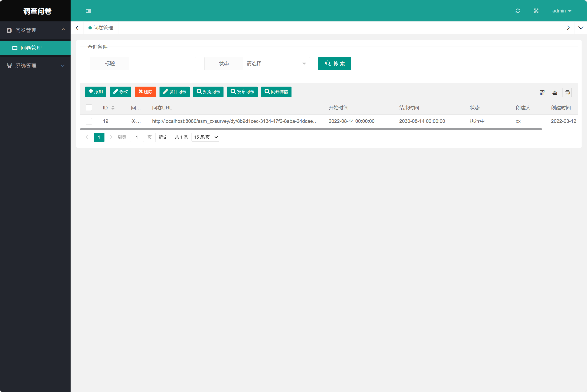Switch to the 问卷管理 page tab

pyautogui.click(x=101, y=28)
